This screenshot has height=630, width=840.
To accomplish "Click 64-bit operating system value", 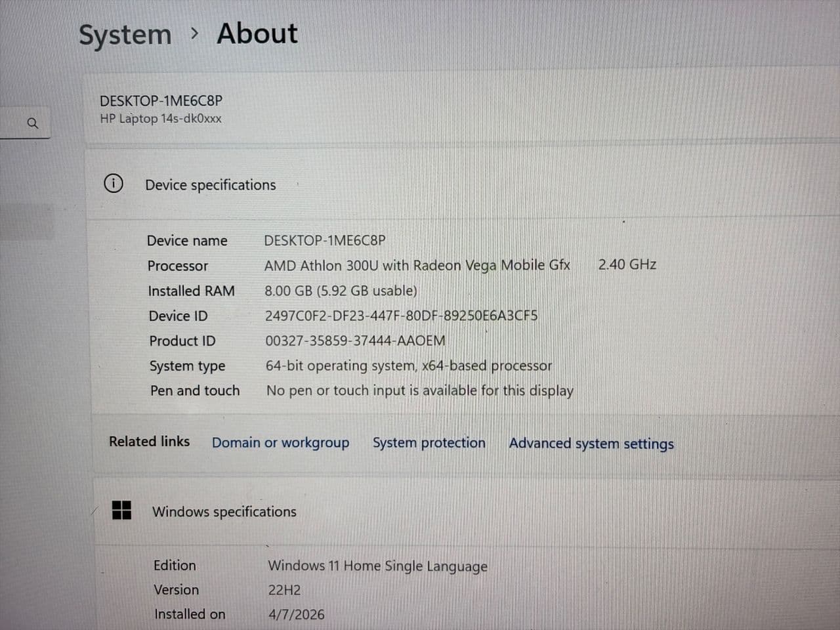I will coord(409,366).
